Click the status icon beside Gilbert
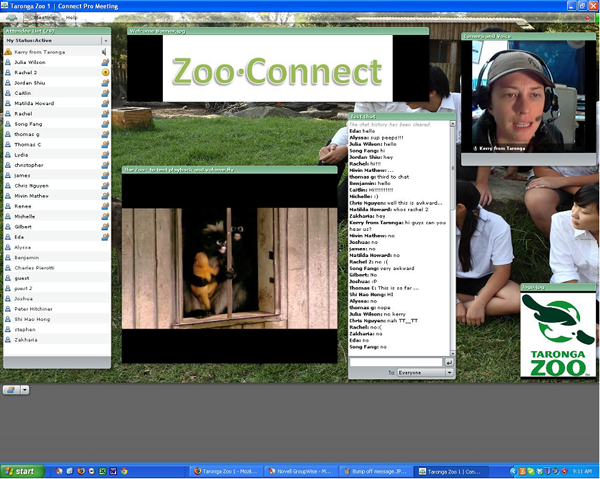This screenshot has height=479, width=600. point(105,227)
